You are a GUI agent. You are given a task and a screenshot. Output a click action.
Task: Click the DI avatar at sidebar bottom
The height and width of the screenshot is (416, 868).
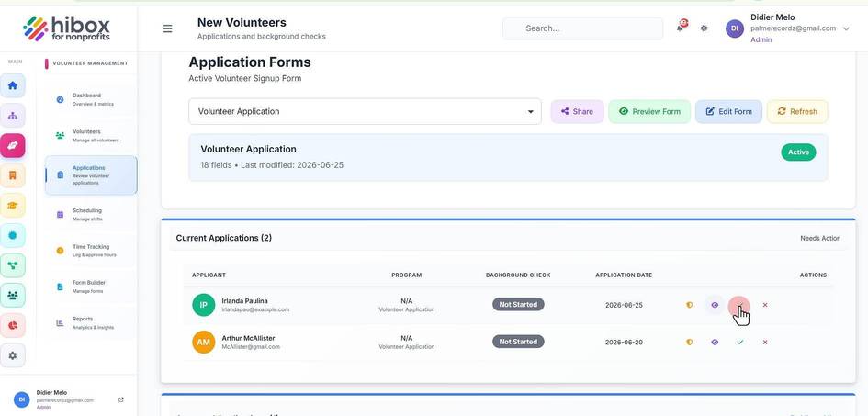point(21,399)
